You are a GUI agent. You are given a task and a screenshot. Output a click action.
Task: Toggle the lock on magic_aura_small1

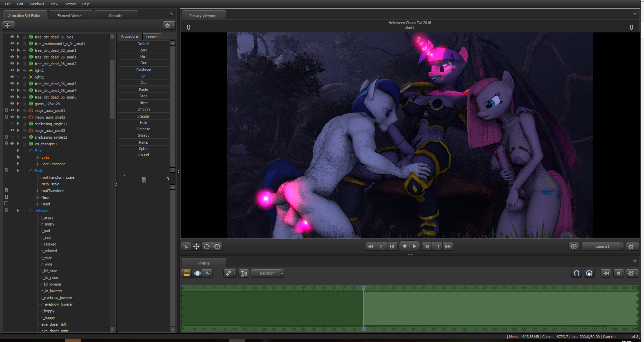(x=6, y=110)
